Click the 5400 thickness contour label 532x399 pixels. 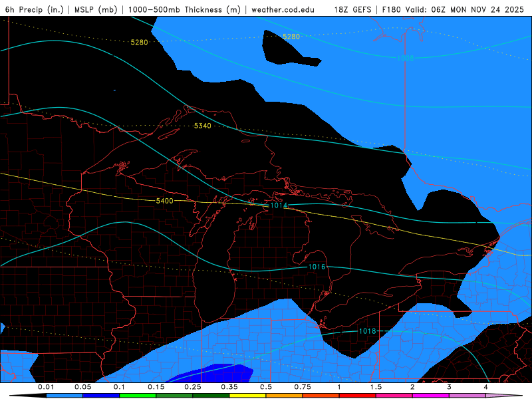click(x=164, y=201)
